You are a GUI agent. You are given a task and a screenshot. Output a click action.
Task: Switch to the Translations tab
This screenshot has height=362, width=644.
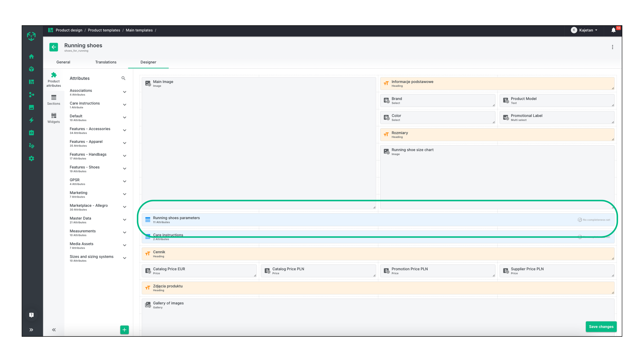click(x=106, y=62)
